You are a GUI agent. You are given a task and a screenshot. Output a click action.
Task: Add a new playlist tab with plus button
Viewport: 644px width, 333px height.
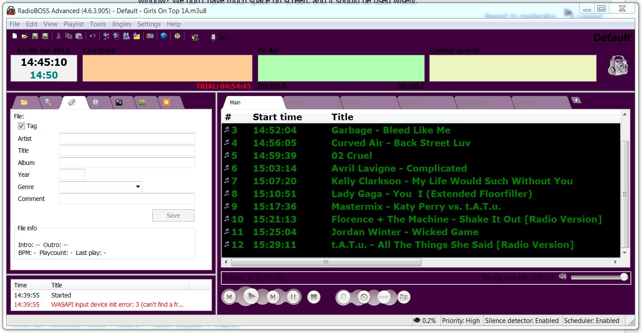(576, 100)
